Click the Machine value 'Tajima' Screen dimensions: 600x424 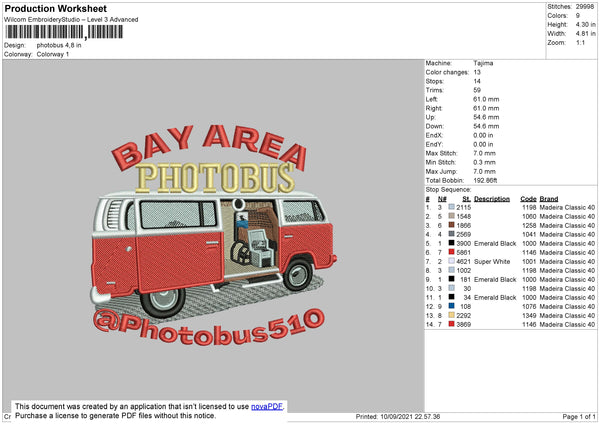click(x=483, y=63)
